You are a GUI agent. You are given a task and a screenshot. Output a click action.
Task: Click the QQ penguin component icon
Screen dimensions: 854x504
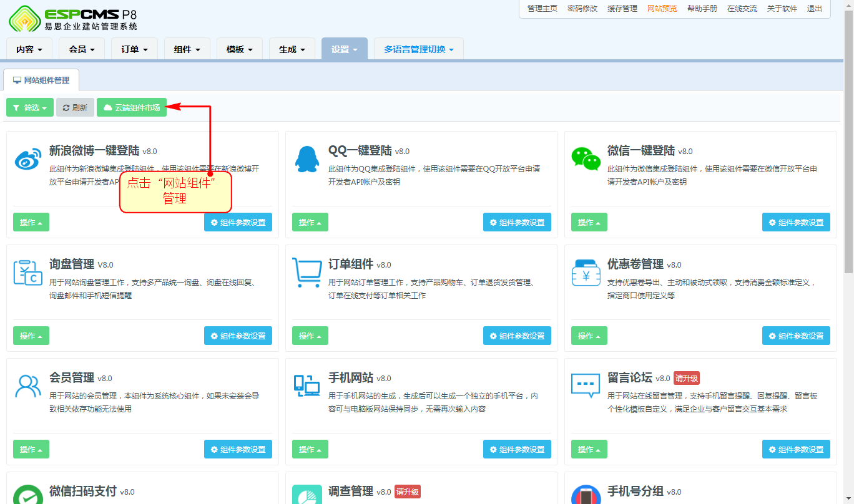[307, 160]
